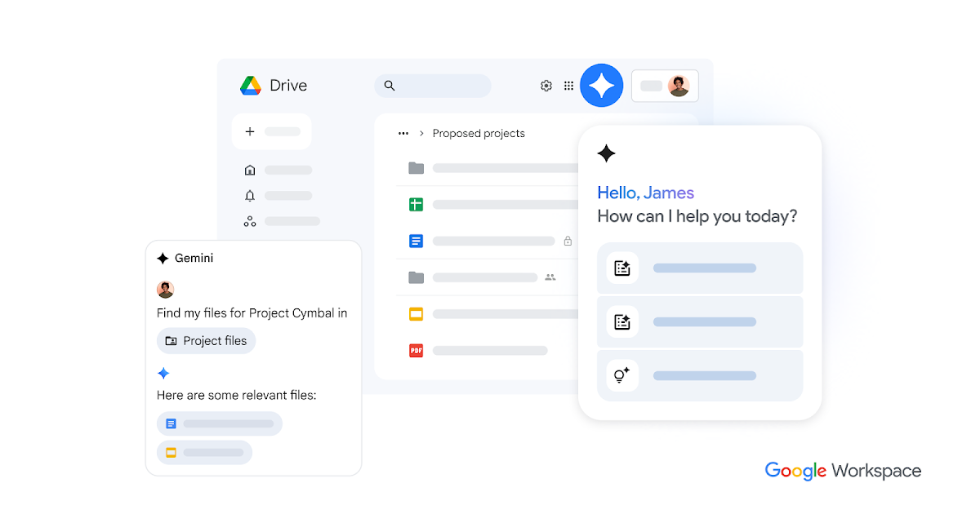
Task: Open the first gray folder in file list
Action: 416,168
